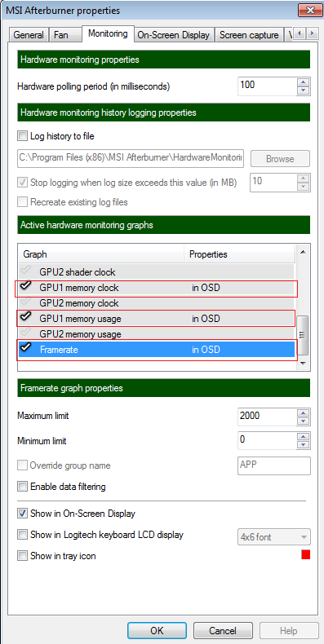Click the log file path field
Viewport: 324px width, 644px height.
click(x=131, y=158)
